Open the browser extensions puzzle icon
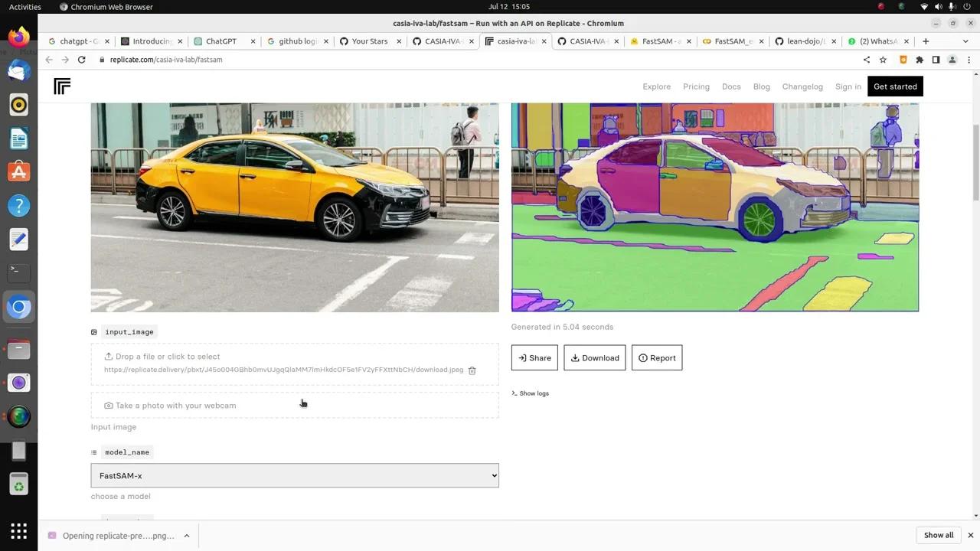 coord(918,59)
